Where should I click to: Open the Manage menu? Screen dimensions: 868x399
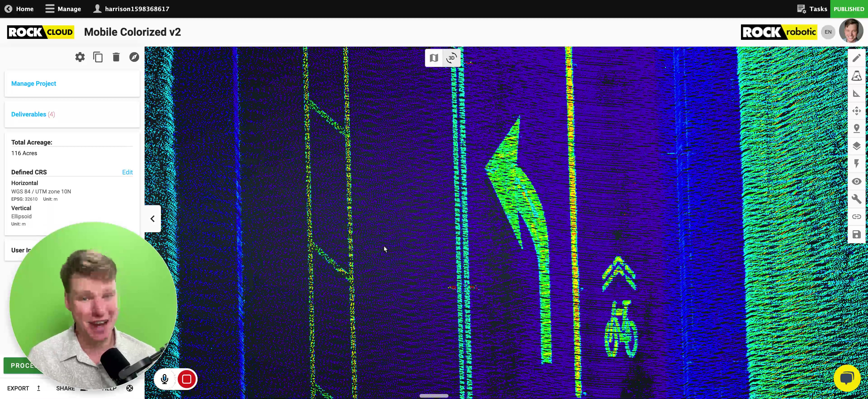(63, 9)
